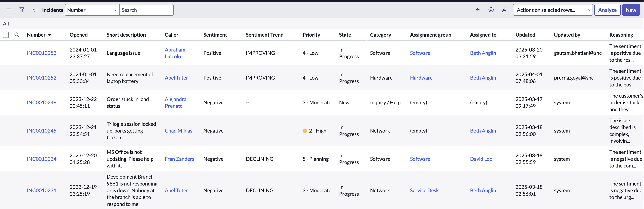The height and width of the screenshot is (209, 644).
Task: Click the All breadcrumb filter
Action: click(x=6, y=23)
